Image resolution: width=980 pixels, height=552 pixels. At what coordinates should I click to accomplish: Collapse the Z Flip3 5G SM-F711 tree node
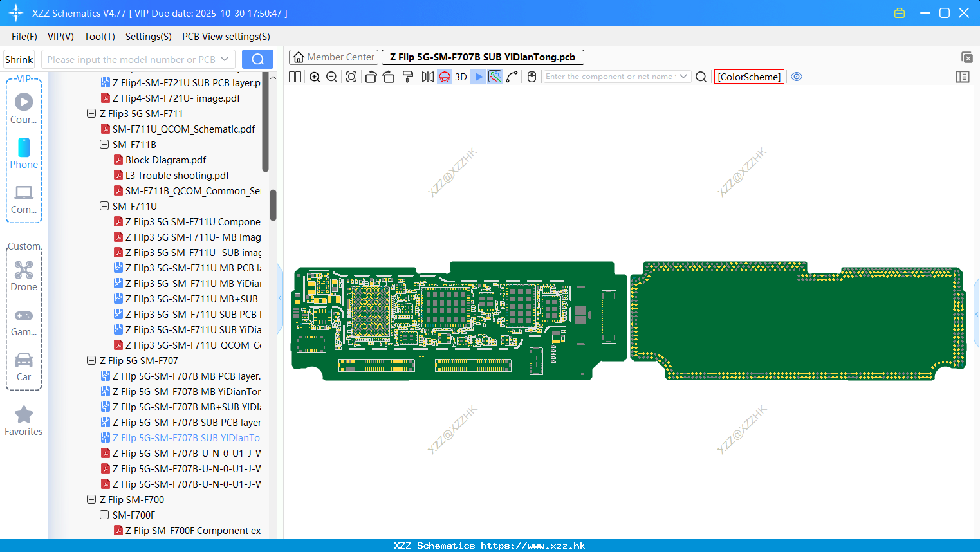(x=91, y=113)
